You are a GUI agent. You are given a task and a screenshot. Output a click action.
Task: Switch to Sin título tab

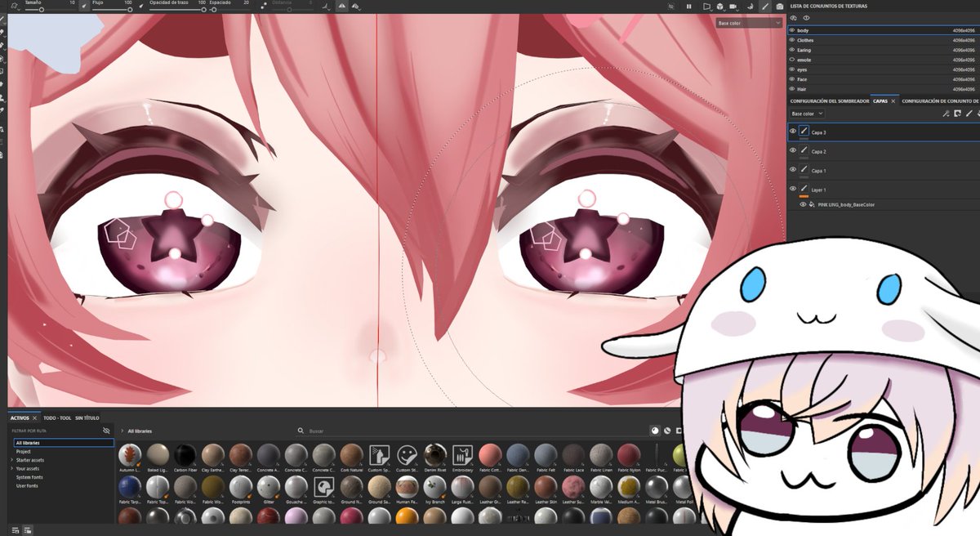(87, 418)
